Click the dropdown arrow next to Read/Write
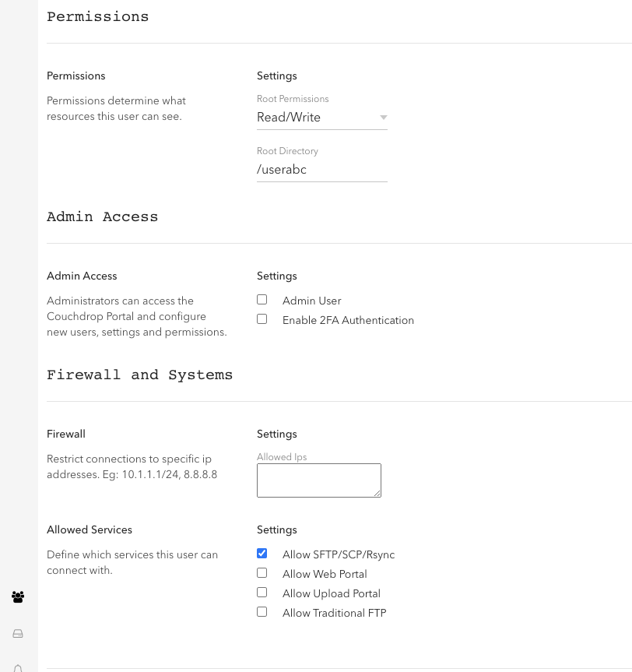Screen dimensions: 632x672 [383, 117]
